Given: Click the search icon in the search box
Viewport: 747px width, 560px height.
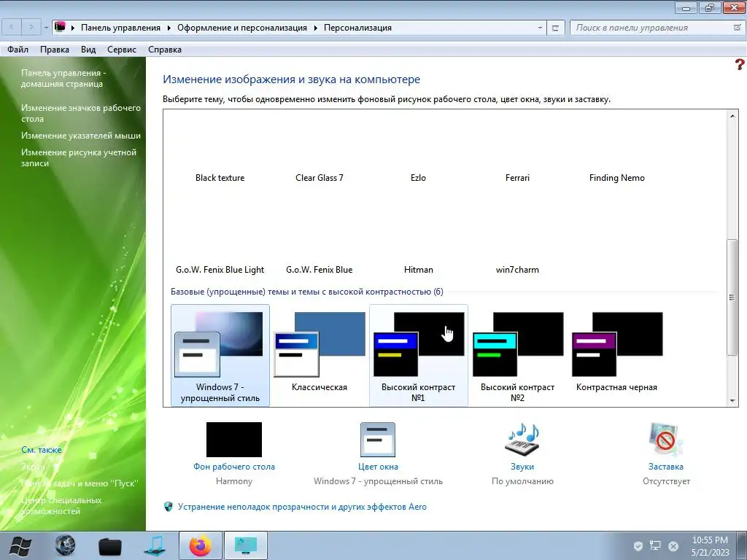Looking at the screenshot, I should pyautogui.click(x=738, y=28).
